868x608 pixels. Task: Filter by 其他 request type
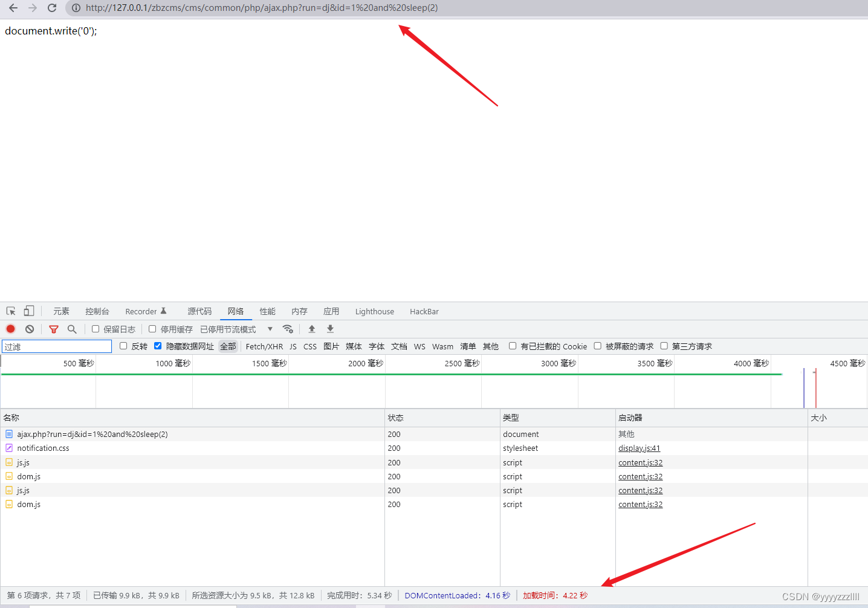[491, 346]
